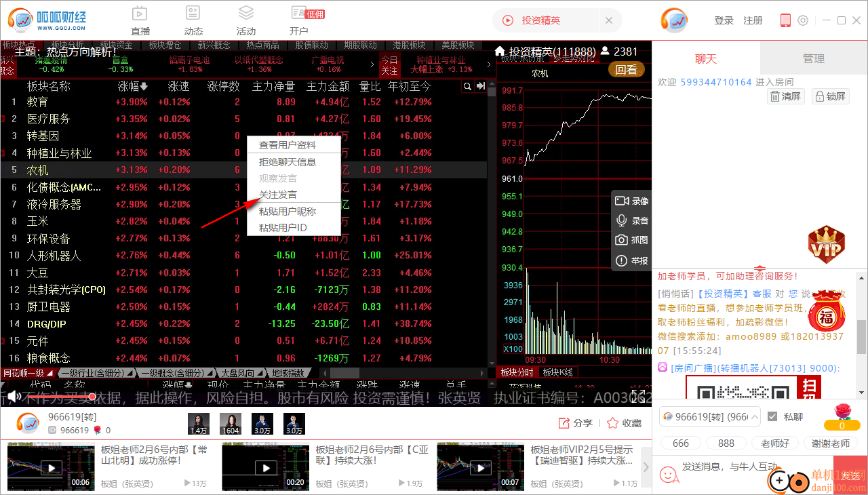
Task: Click the 回看 replay button
Action: (626, 69)
